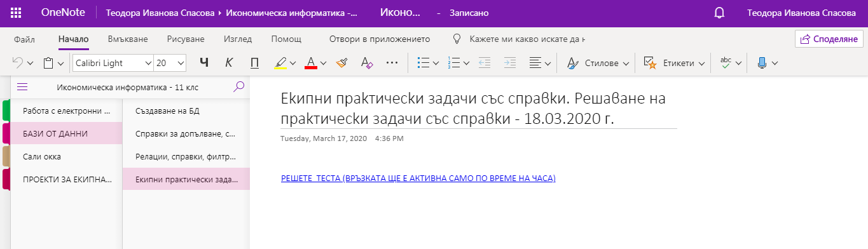Expand font color dropdown arrow

tap(323, 64)
